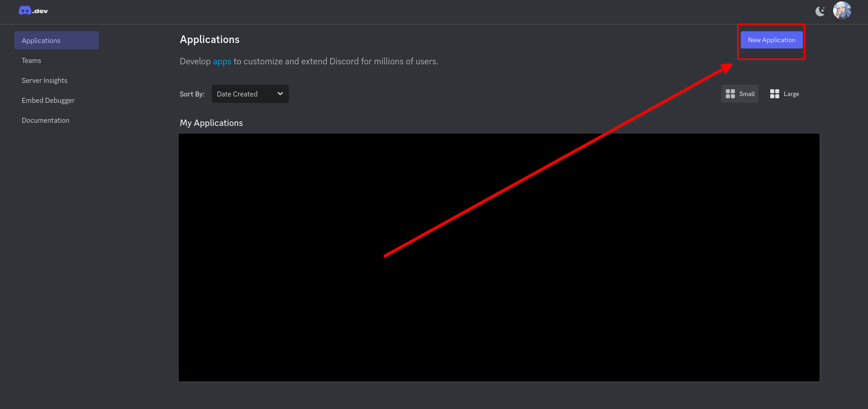Toggle dark mode with the moon icon
Viewport: 868px width, 409px height.
pos(820,11)
